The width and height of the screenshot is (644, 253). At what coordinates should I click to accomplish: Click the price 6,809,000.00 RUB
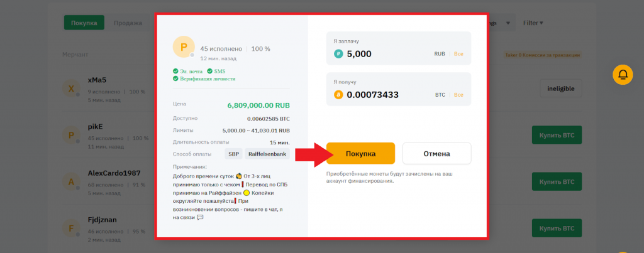point(258,105)
